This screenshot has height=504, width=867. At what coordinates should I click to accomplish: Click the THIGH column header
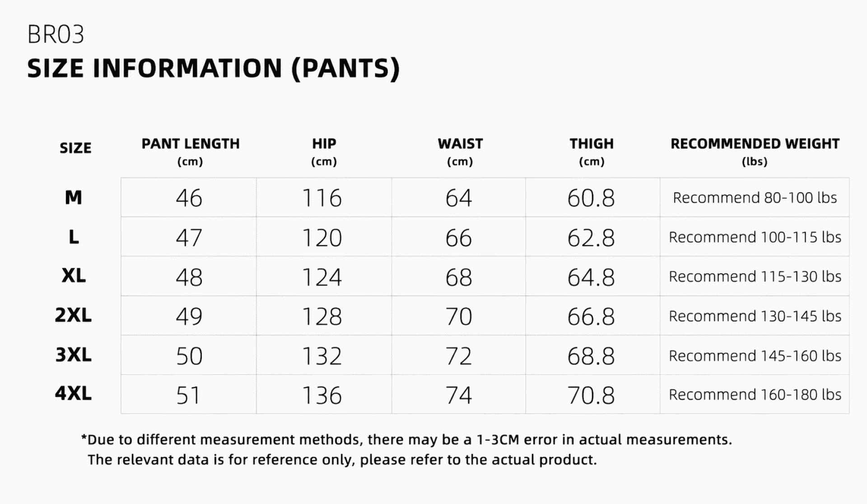592,151
